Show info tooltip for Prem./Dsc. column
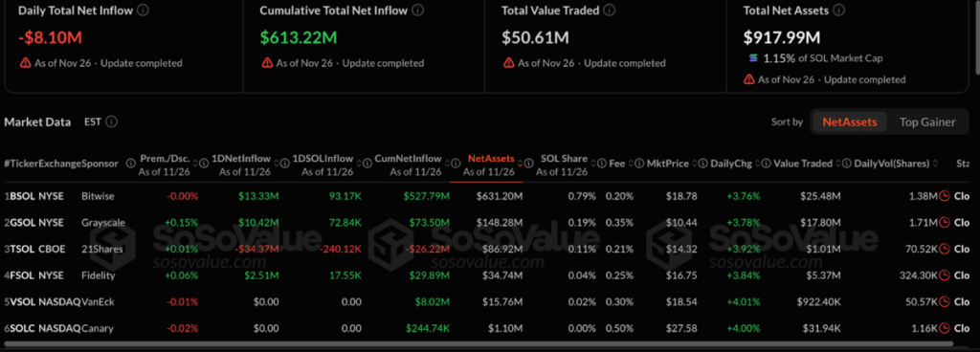980x352 pixels. click(130, 164)
